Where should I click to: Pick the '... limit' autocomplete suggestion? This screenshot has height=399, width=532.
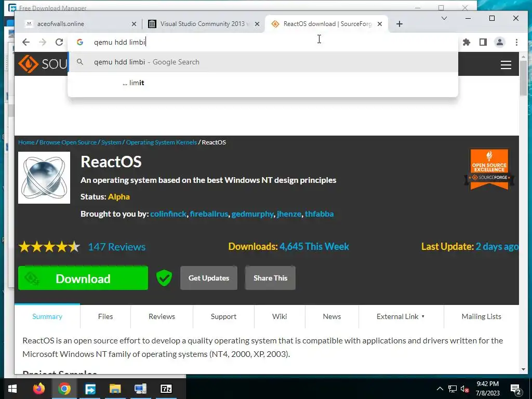[x=263, y=83]
